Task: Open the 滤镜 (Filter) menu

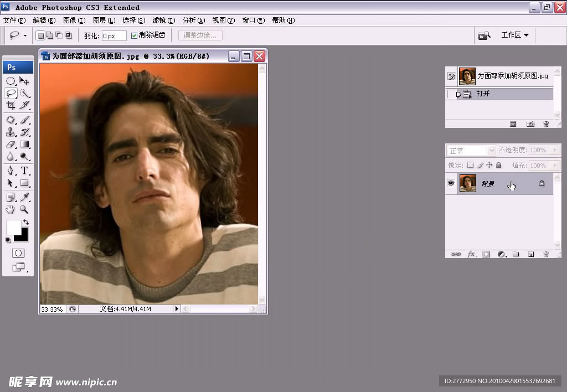Action: pyautogui.click(x=163, y=20)
